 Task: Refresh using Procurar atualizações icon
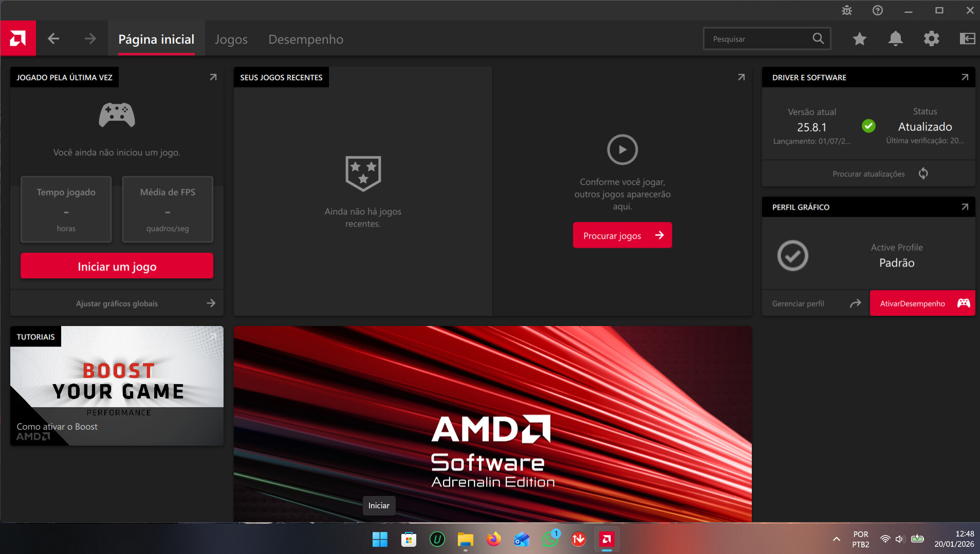tap(923, 174)
